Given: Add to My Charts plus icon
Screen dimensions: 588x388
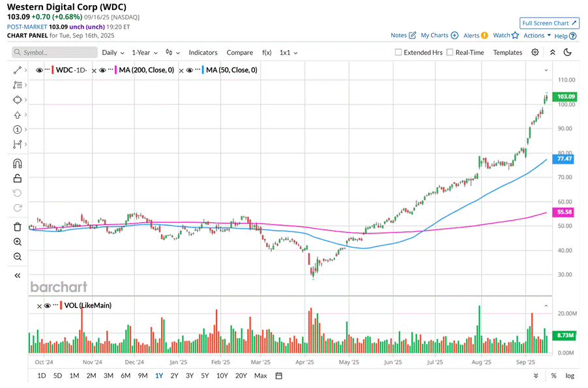Looking at the screenshot, I should tap(454, 35).
